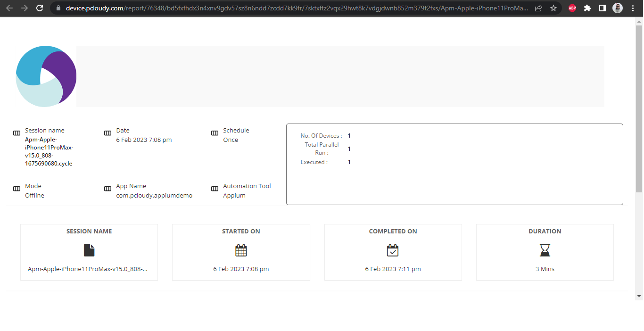This screenshot has width=644, height=331.
Task: Share this page via share icon
Action: click(538, 8)
